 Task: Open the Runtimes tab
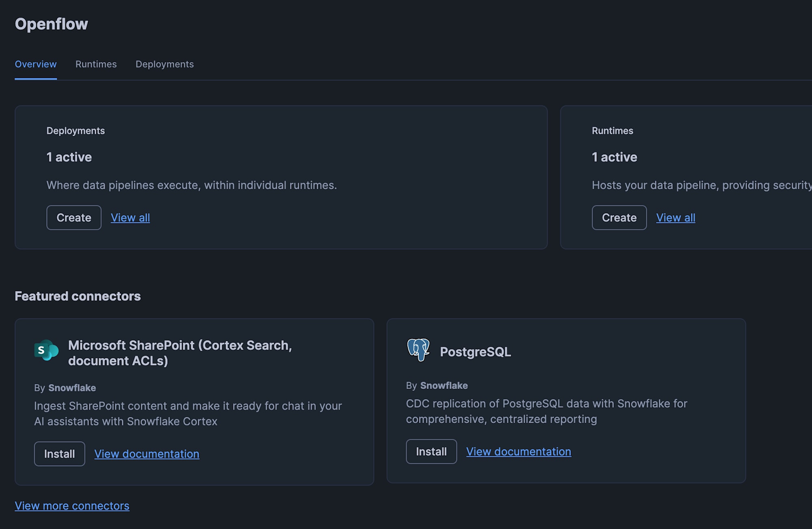[x=96, y=64]
